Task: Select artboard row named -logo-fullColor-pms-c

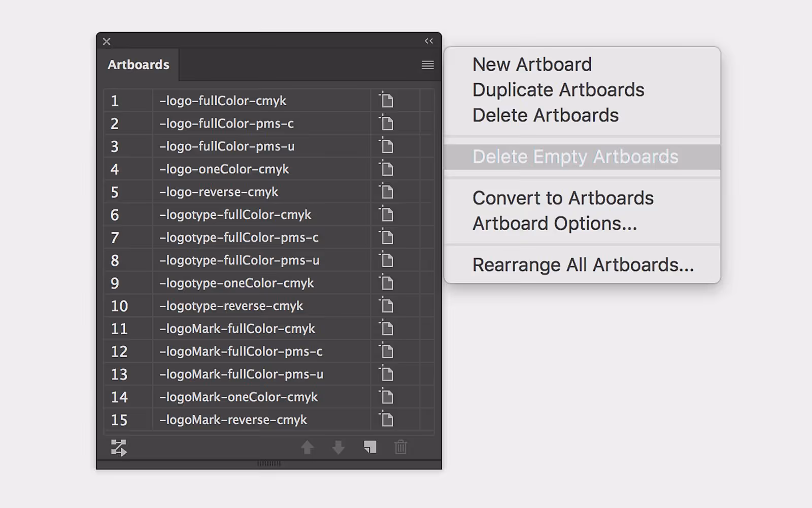Action: [x=269, y=123]
